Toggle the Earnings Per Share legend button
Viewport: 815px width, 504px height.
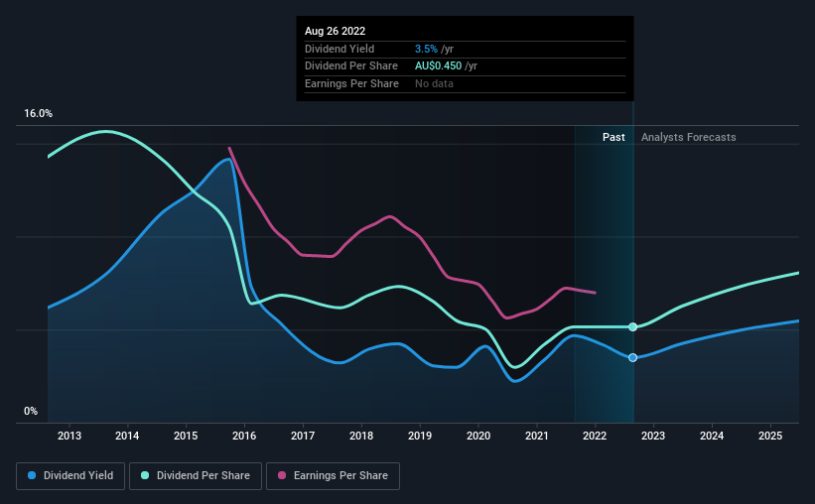[x=333, y=476]
